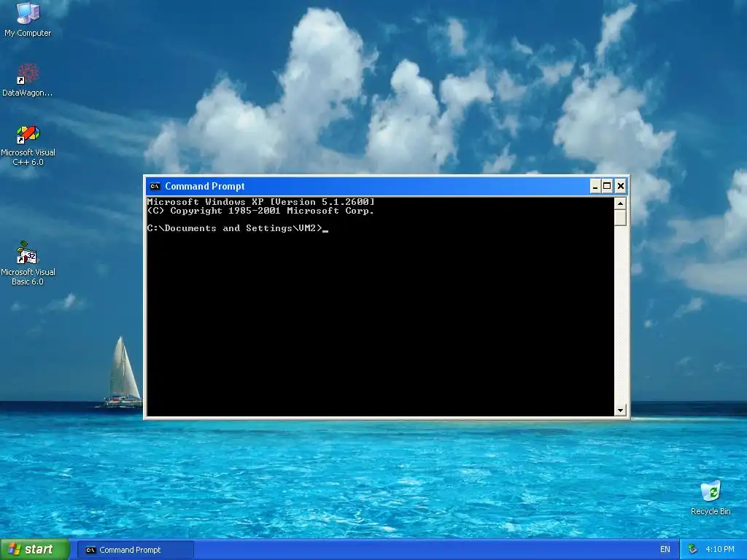Viewport: 747px width, 560px height.
Task: Maximize the Command Prompt window
Action: click(x=607, y=186)
